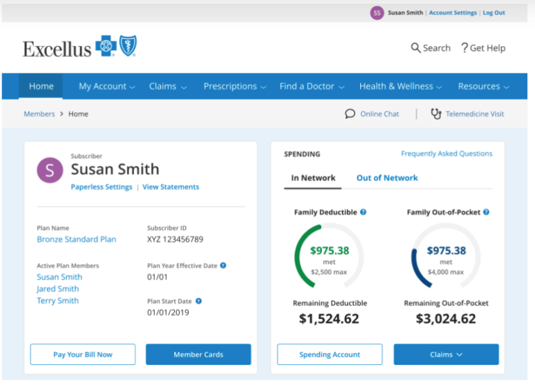Open Paperless Settings link
This screenshot has width=535, height=392.
101,187
